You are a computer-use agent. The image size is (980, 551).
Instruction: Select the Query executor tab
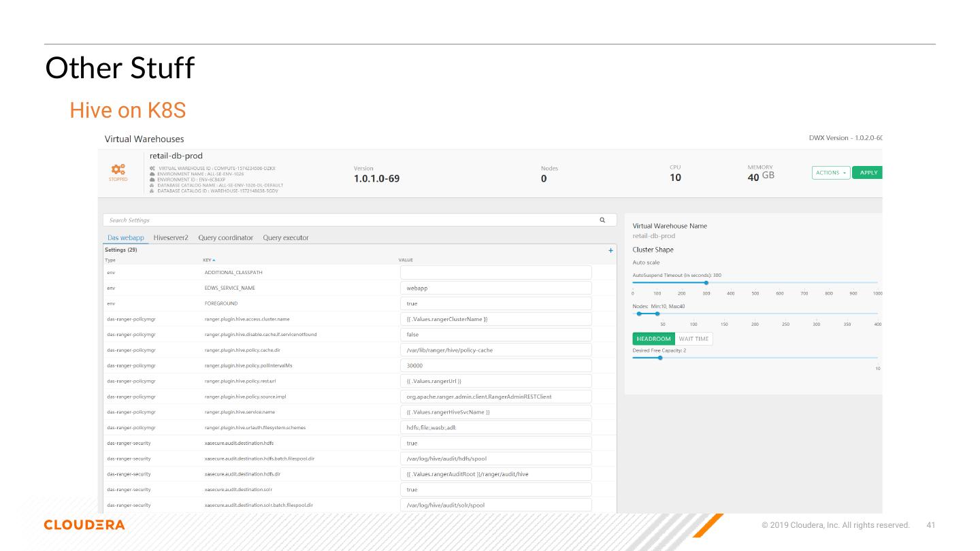pyautogui.click(x=286, y=238)
